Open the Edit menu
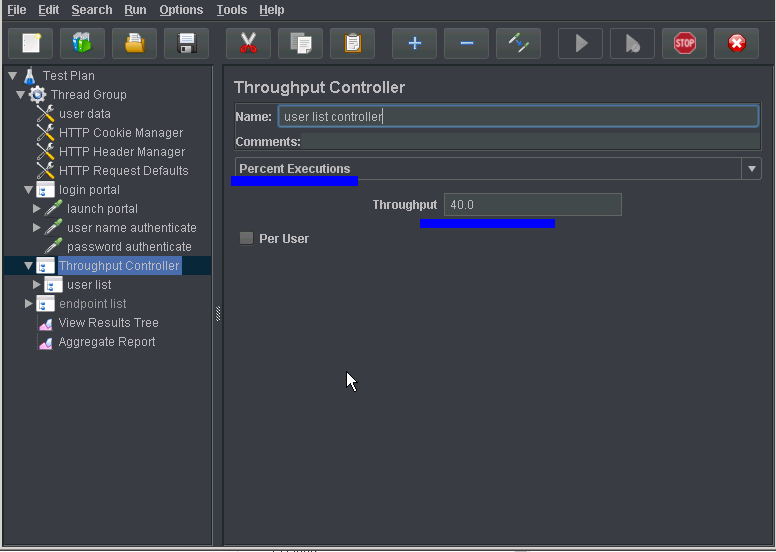 [x=48, y=10]
